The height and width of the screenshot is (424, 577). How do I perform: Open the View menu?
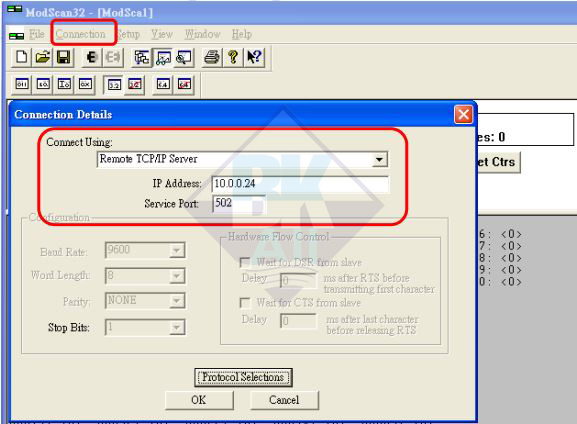162,34
